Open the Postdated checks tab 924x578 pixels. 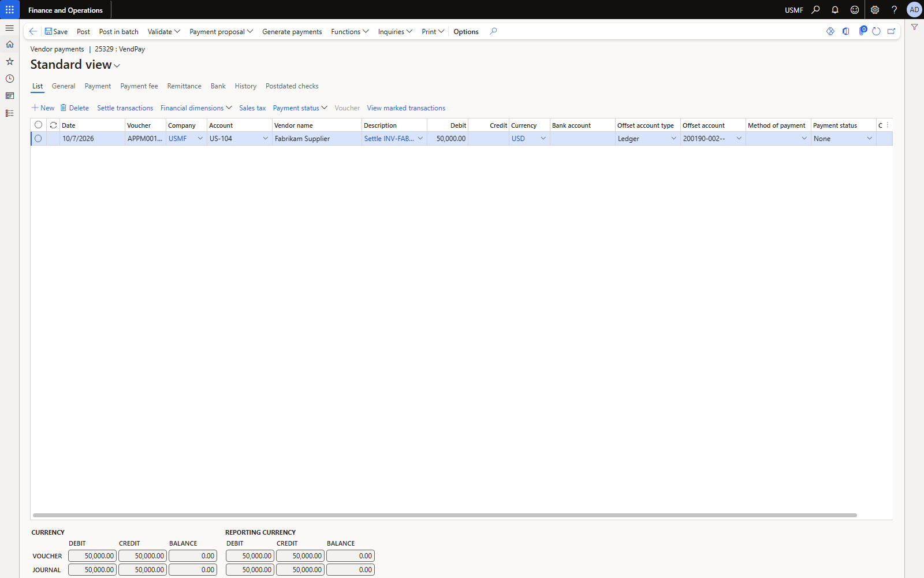tap(292, 86)
